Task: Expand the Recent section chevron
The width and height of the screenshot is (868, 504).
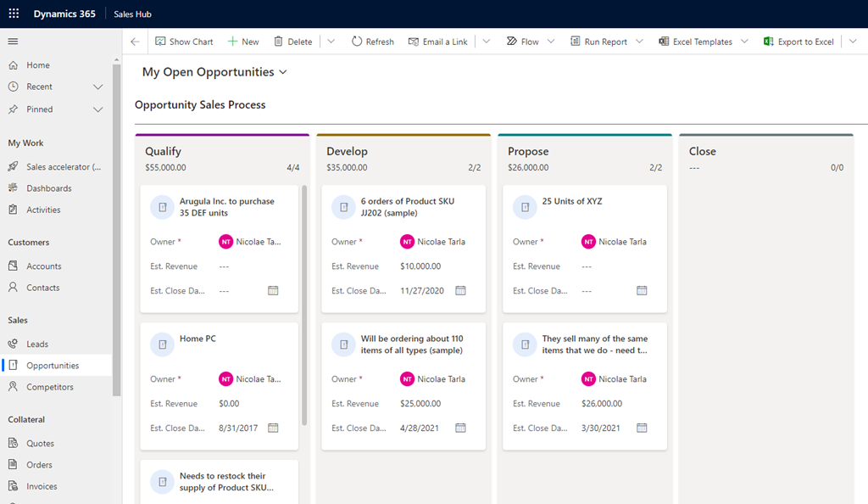Action: point(97,87)
